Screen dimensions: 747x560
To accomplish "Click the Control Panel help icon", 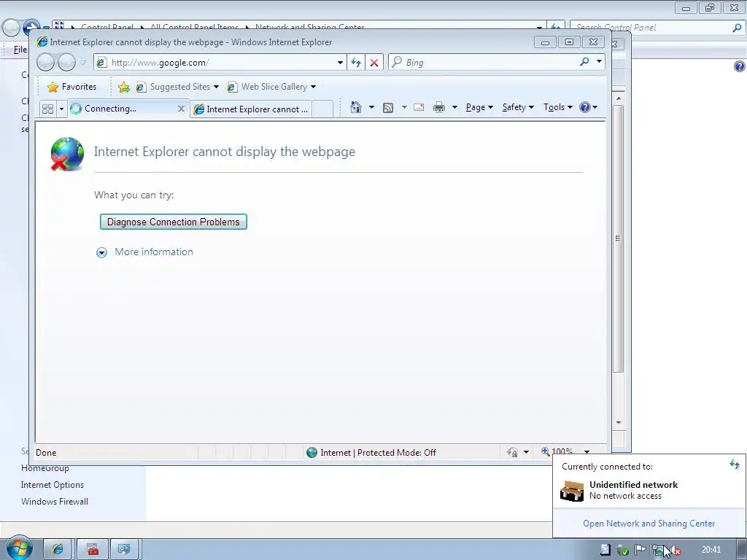I will [740, 66].
